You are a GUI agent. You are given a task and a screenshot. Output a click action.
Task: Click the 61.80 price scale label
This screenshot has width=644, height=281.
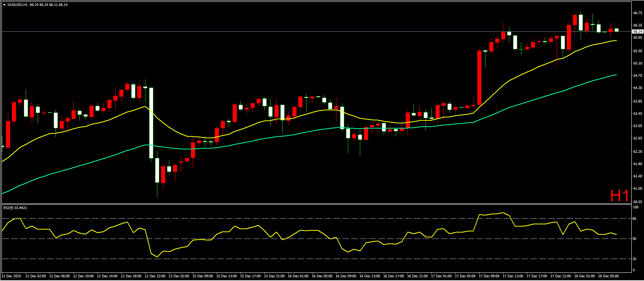pos(638,164)
